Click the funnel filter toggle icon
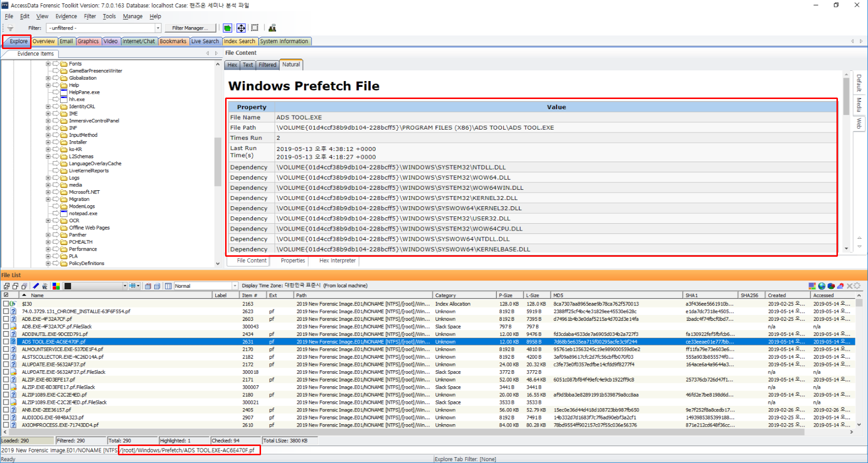Viewport: 868px width, 463px height. [x=10, y=28]
